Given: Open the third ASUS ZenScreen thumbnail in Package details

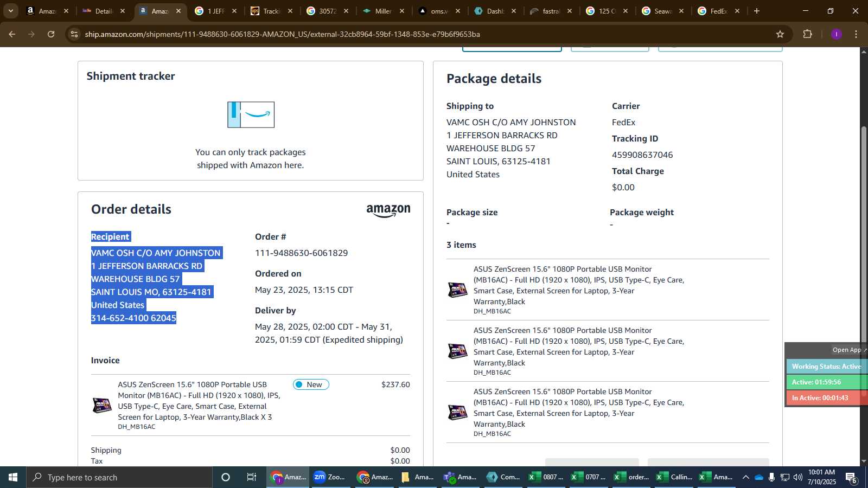Looking at the screenshot, I should tap(457, 412).
